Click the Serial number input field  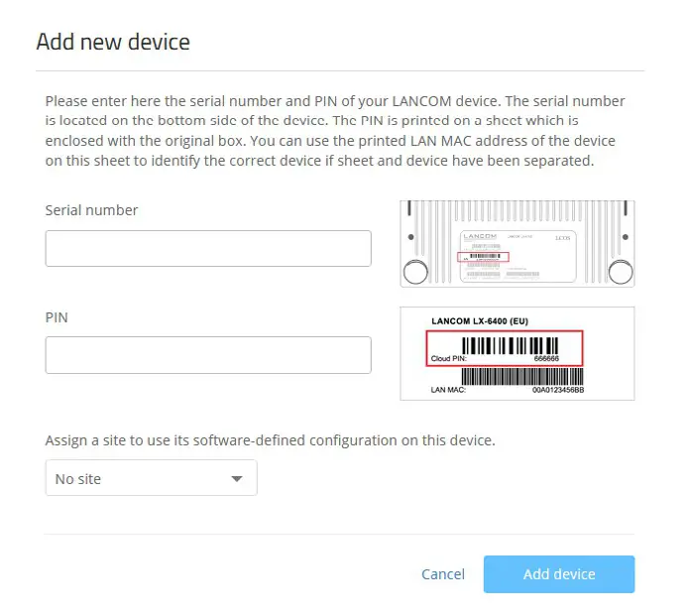click(x=208, y=249)
